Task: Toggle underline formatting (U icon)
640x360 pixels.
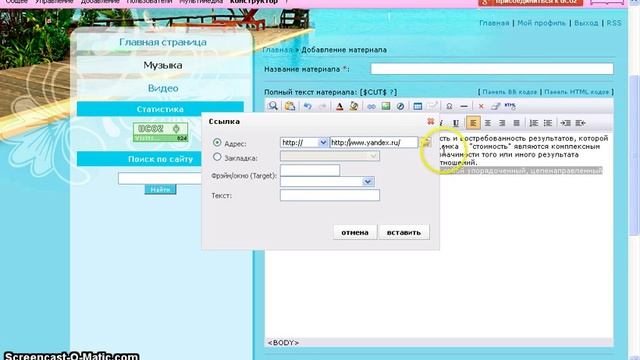Action: point(456,123)
